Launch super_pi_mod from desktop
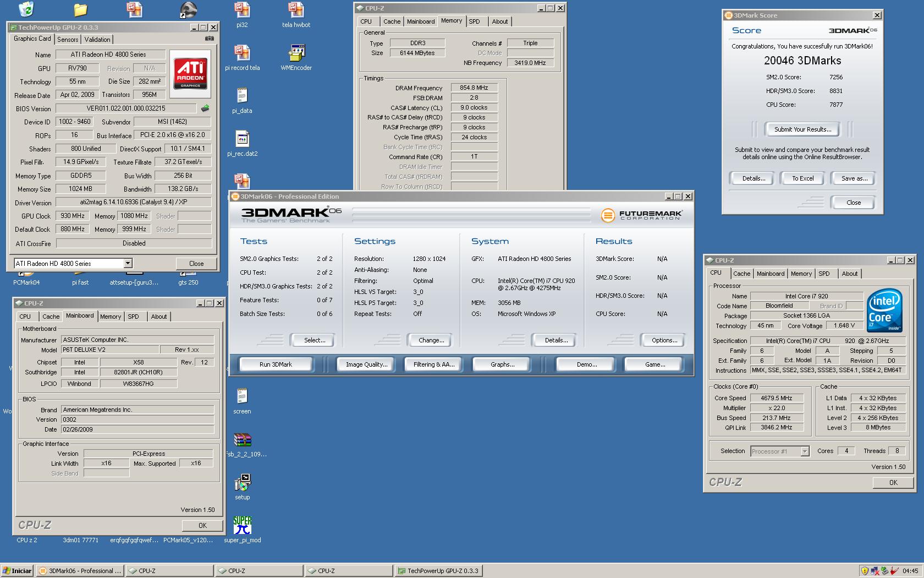This screenshot has height=578, width=924. [242, 530]
